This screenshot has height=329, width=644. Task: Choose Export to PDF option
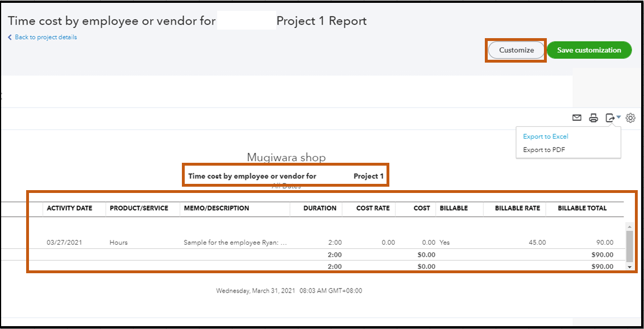(x=544, y=150)
